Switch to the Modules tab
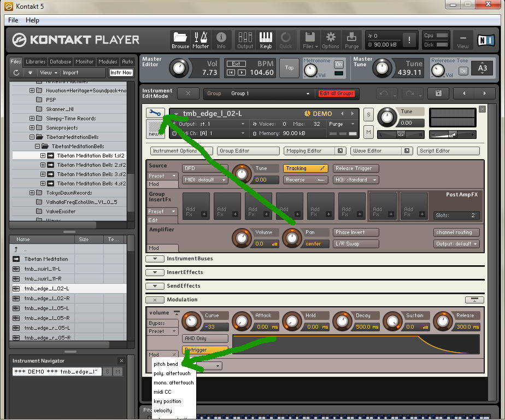Screen dimensions: 505x420 108,62
